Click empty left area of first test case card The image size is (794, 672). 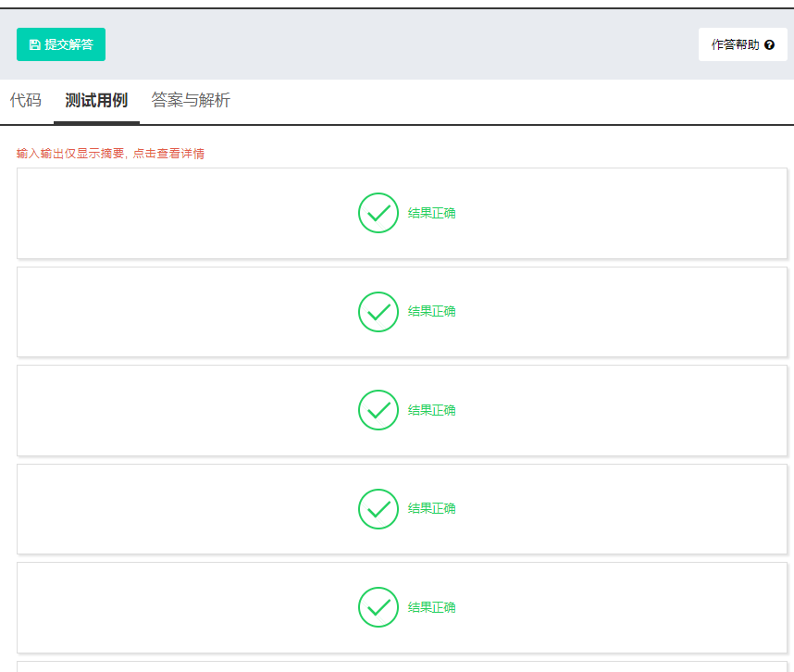[x=139, y=213]
